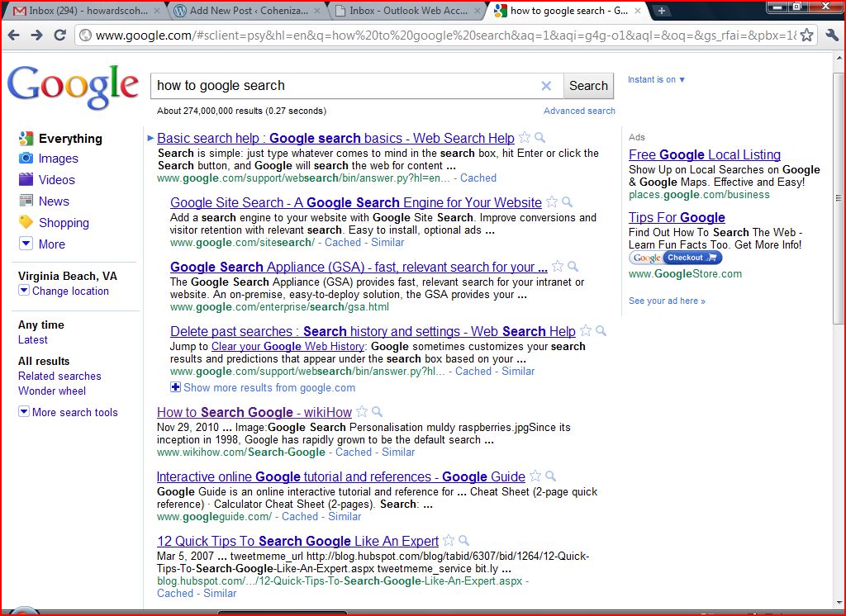Open the Instant is on dropdown
Screen dimensions: 846x616
tap(656, 79)
